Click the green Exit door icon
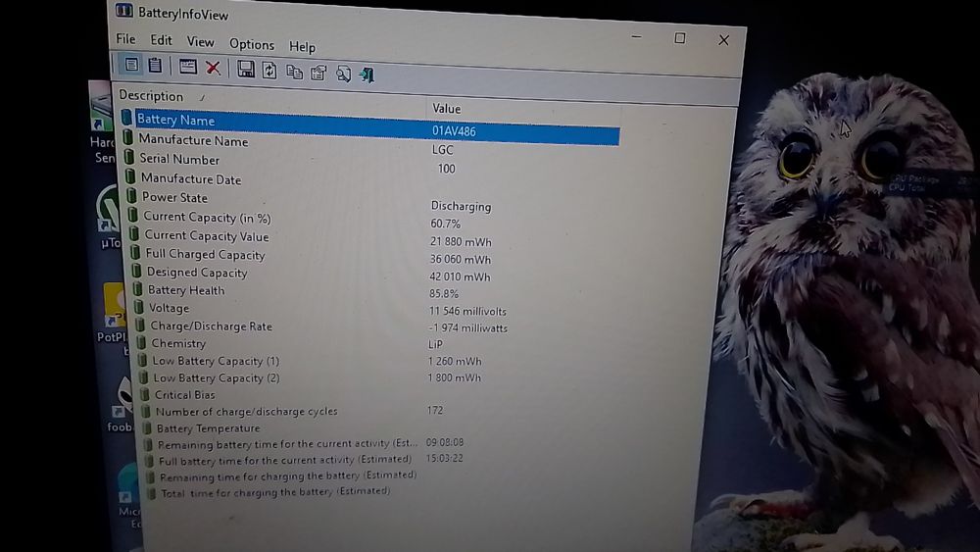 [x=367, y=75]
